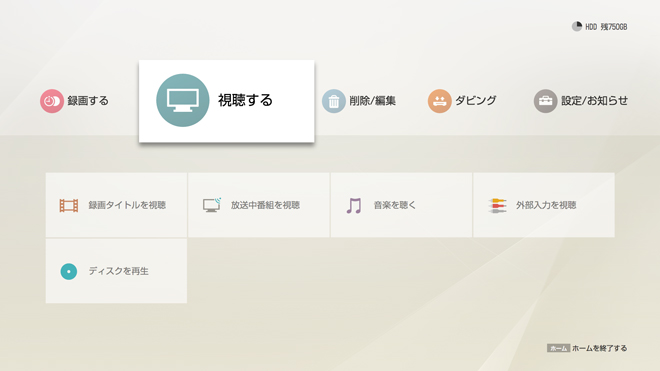
Task: Open the 削除/編集 menu label
Action: point(373,101)
